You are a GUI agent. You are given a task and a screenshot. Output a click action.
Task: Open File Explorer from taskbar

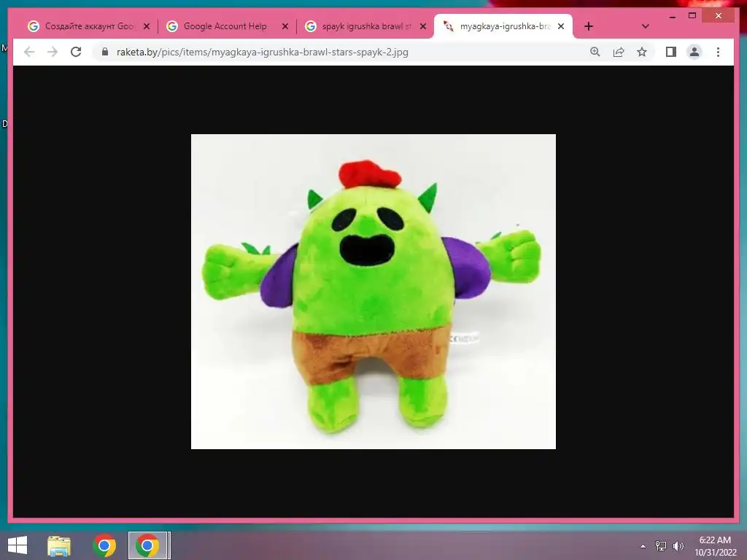59,545
